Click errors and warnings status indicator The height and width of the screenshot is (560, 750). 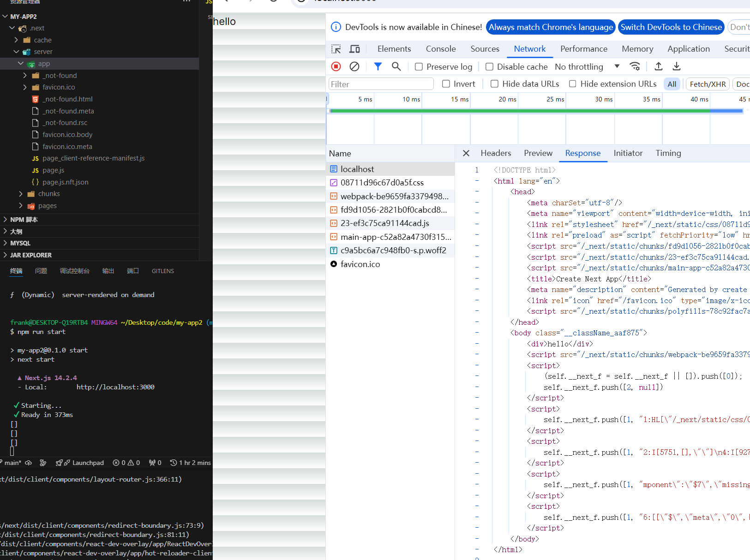point(126,463)
